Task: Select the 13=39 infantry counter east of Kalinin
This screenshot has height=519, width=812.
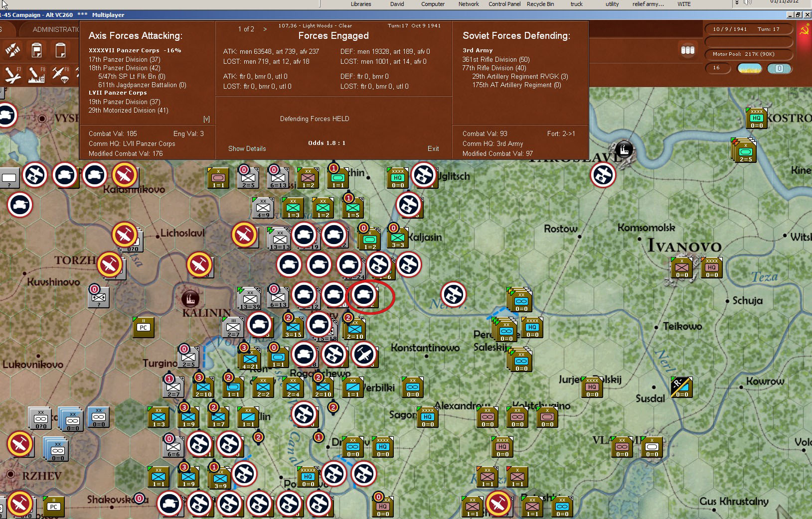Action: click(x=250, y=298)
